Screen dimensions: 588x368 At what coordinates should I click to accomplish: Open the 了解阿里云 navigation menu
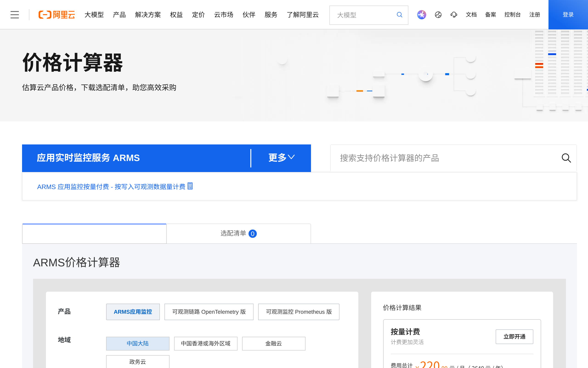pyautogui.click(x=303, y=14)
